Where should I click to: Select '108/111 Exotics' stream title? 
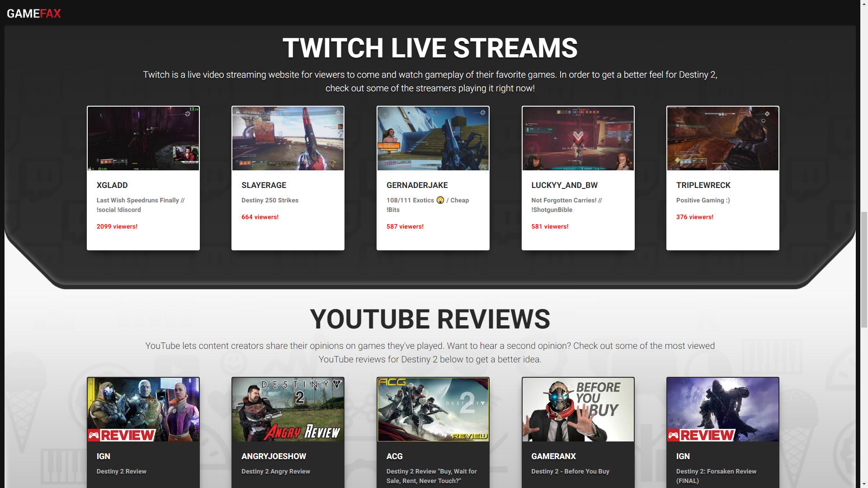428,205
